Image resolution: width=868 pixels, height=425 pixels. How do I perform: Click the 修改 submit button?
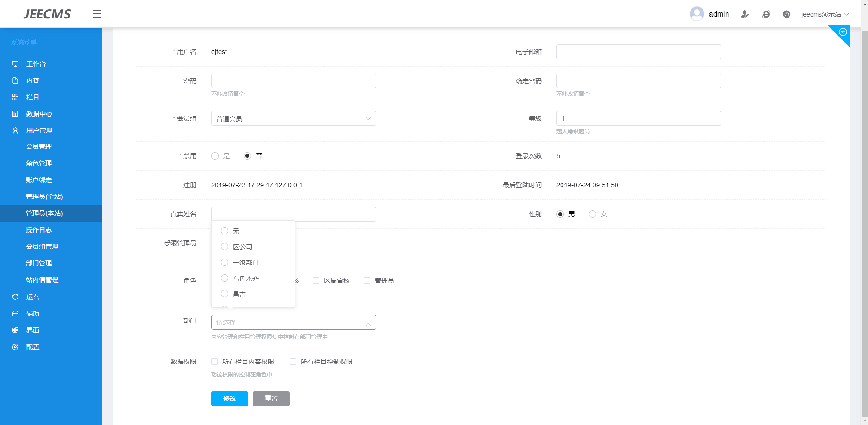pos(230,399)
